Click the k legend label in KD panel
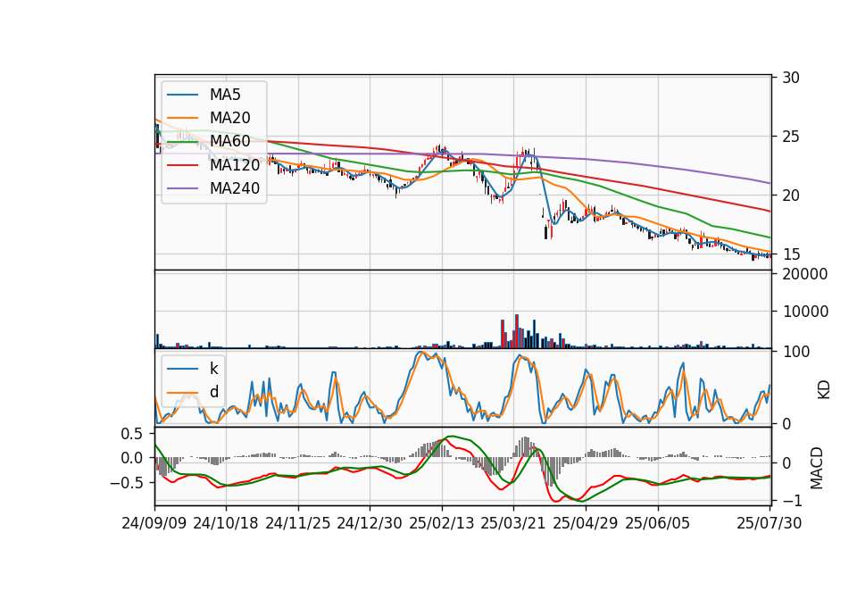The width and height of the screenshot is (857, 616). pos(213,369)
